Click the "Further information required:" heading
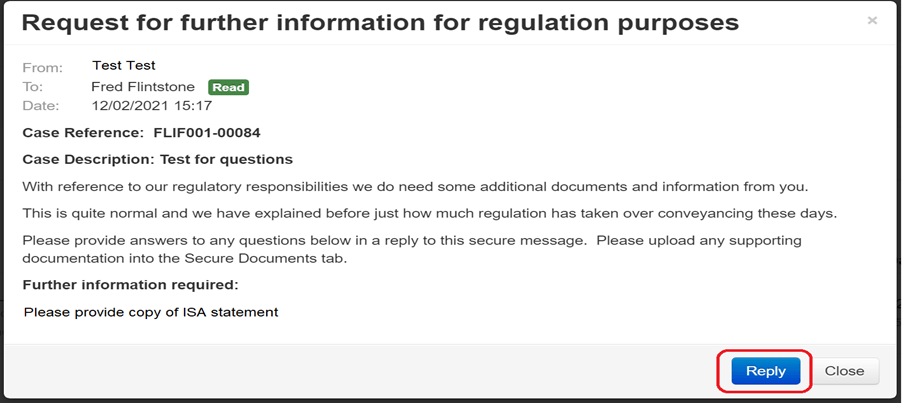The image size is (903, 403). [130, 285]
